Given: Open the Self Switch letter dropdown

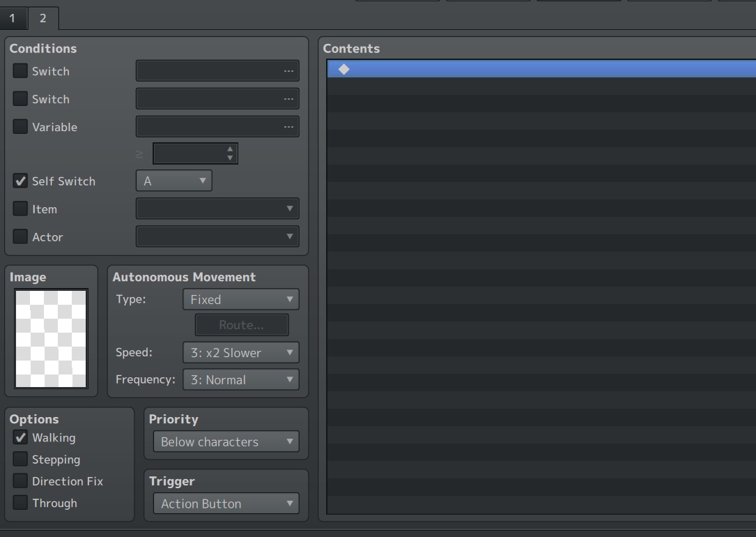Looking at the screenshot, I should click(x=174, y=180).
